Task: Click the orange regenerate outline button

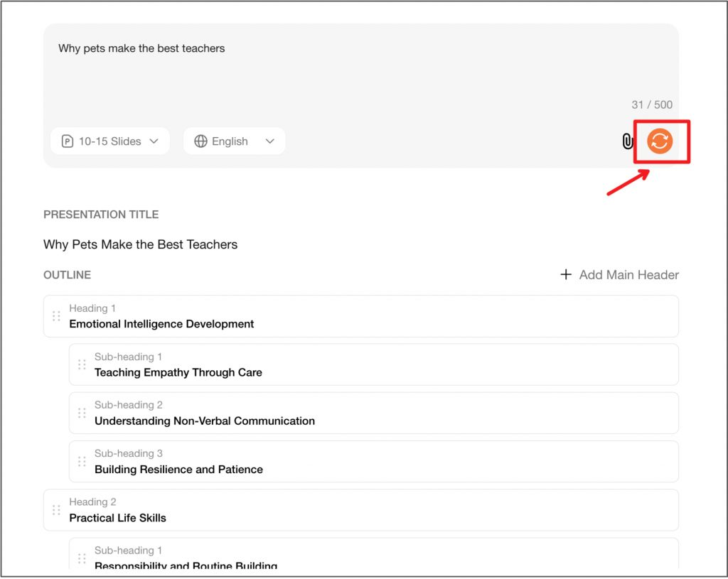Action: tap(660, 141)
